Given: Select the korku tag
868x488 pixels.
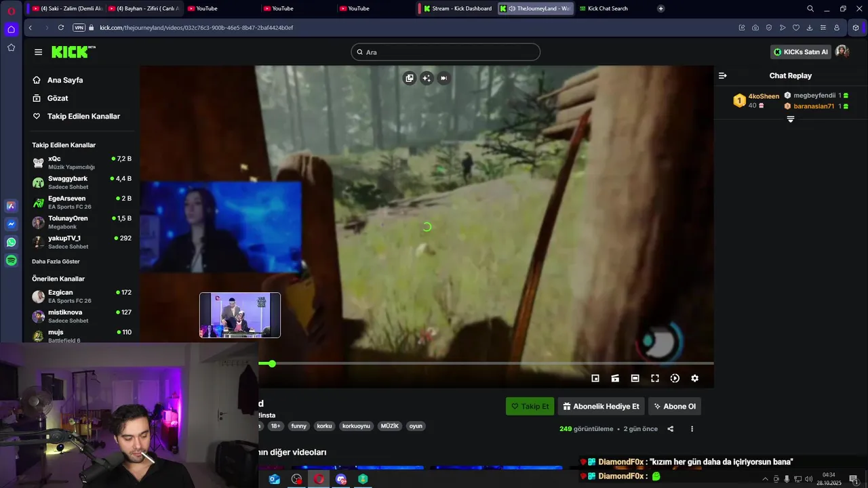Looking at the screenshot, I should click(324, 426).
